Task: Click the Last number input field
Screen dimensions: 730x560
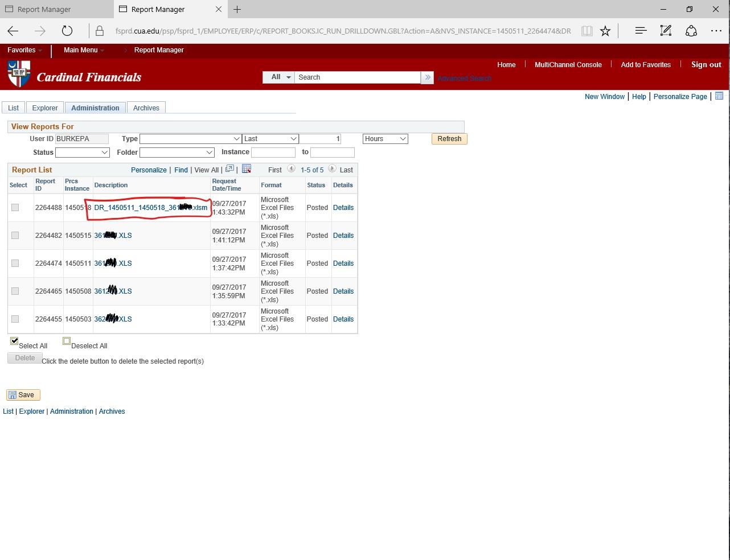Action: tap(321, 139)
